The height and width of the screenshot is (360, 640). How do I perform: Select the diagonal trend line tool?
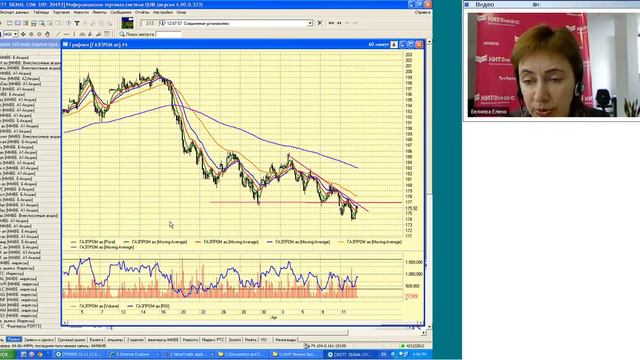coord(58,34)
